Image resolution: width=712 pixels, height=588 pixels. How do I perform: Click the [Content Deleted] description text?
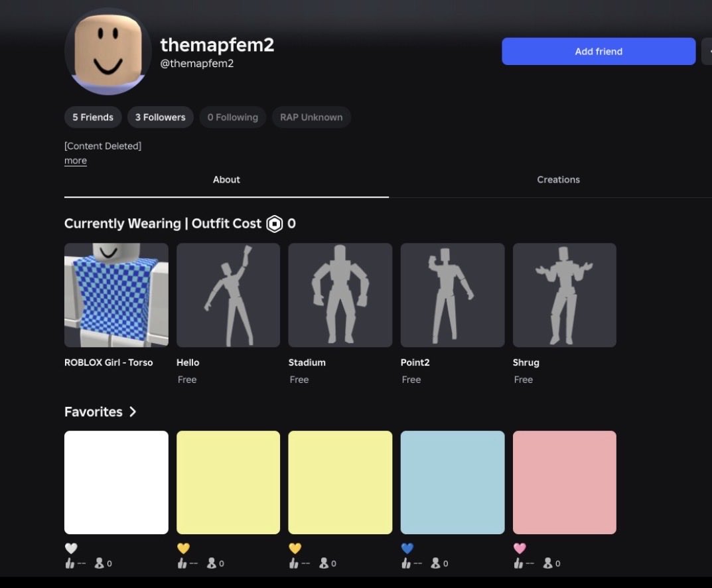pyautogui.click(x=103, y=146)
